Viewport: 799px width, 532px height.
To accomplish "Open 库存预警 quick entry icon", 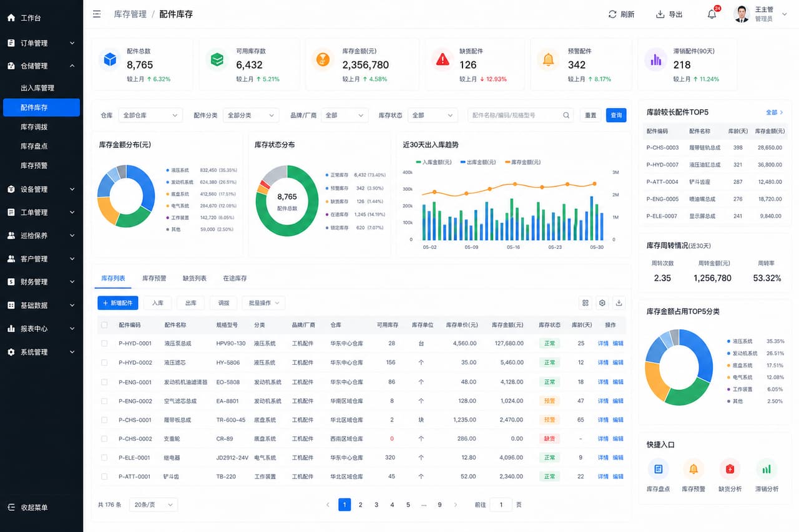I will 694,469.
